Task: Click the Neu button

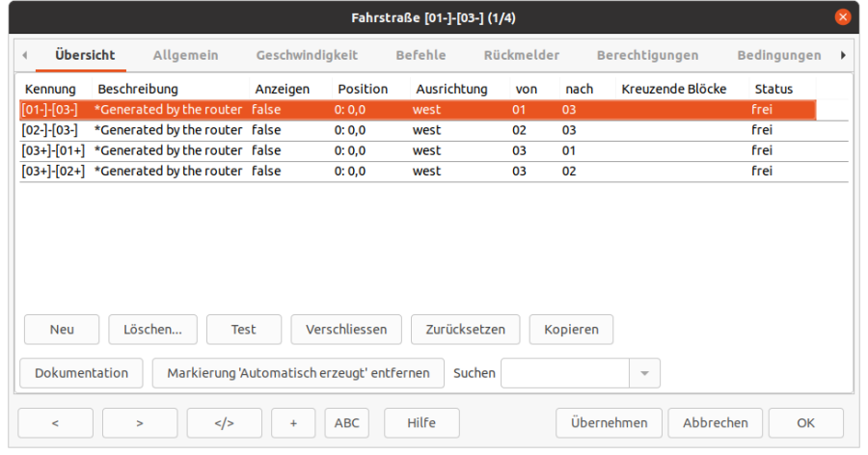Action: pyautogui.click(x=62, y=330)
